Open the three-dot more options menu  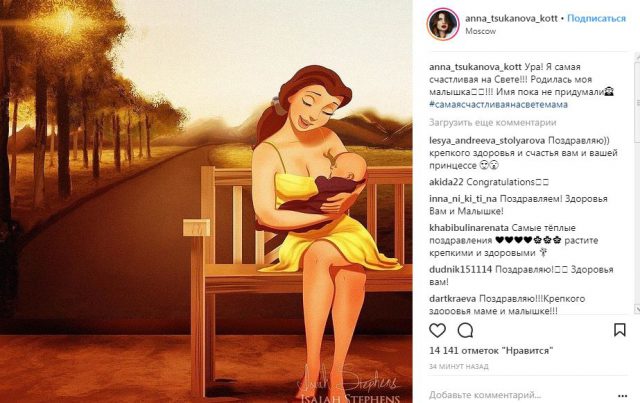(622, 396)
